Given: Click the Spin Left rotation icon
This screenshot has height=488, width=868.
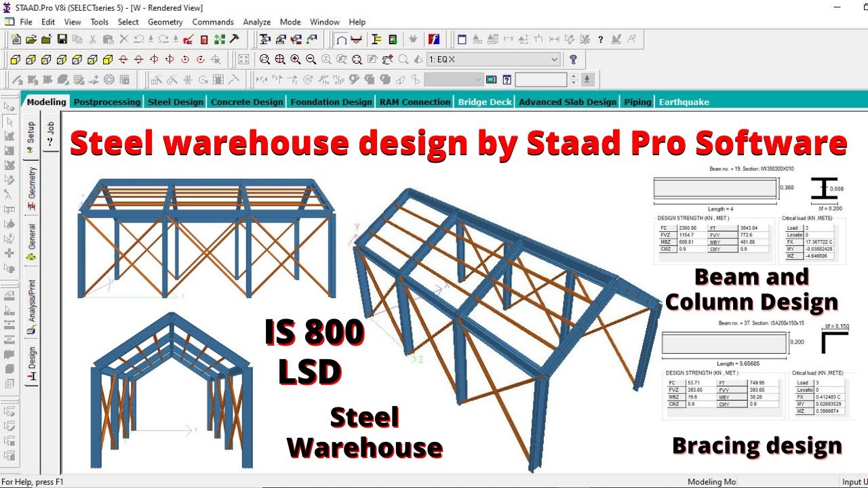Looking at the screenshot, I should click(185, 60).
